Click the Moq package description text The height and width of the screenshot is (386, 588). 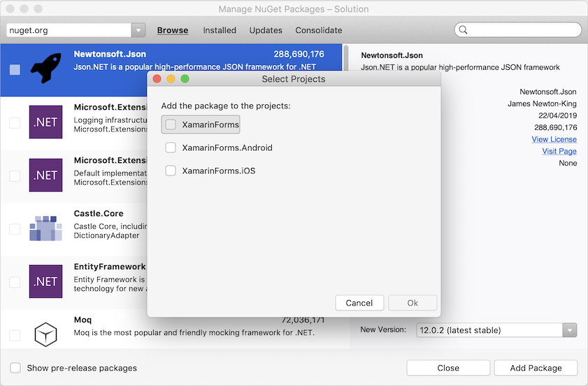click(194, 332)
